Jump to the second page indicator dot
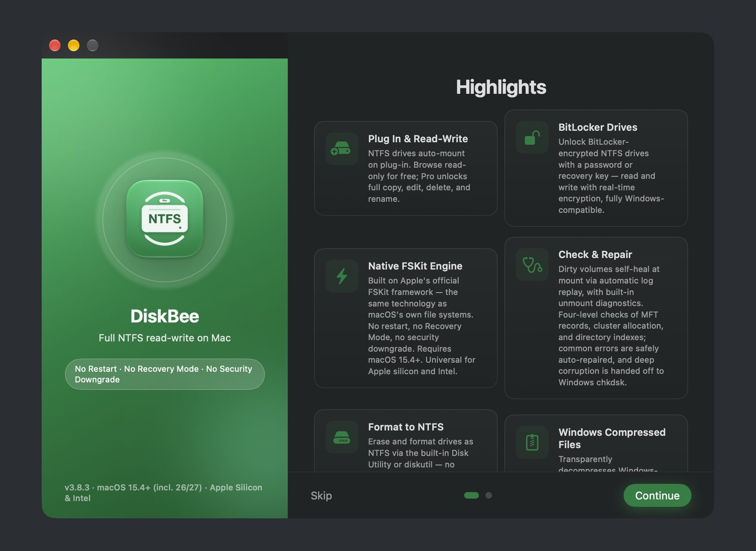This screenshot has height=551, width=756. (488, 495)
